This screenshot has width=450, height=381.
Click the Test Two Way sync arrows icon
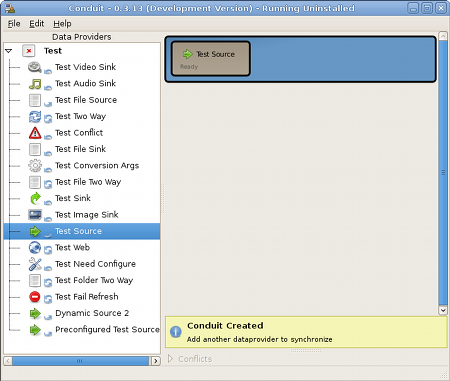pos(35,116)
